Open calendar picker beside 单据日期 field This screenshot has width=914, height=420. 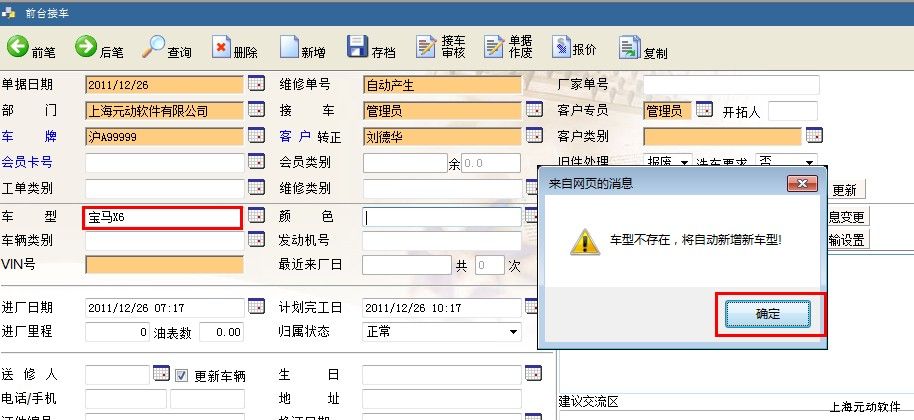[256, 84]
